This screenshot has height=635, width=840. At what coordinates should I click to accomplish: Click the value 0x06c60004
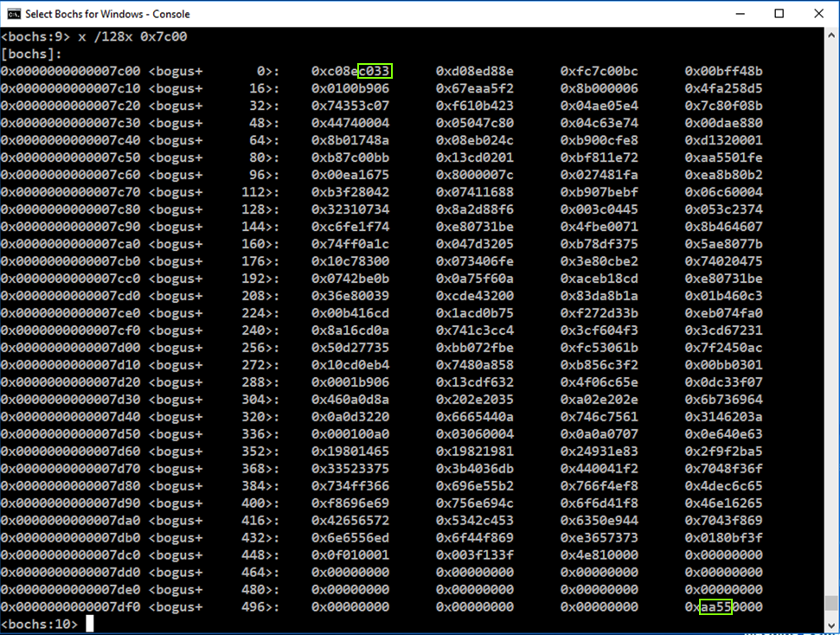(723, 192)
